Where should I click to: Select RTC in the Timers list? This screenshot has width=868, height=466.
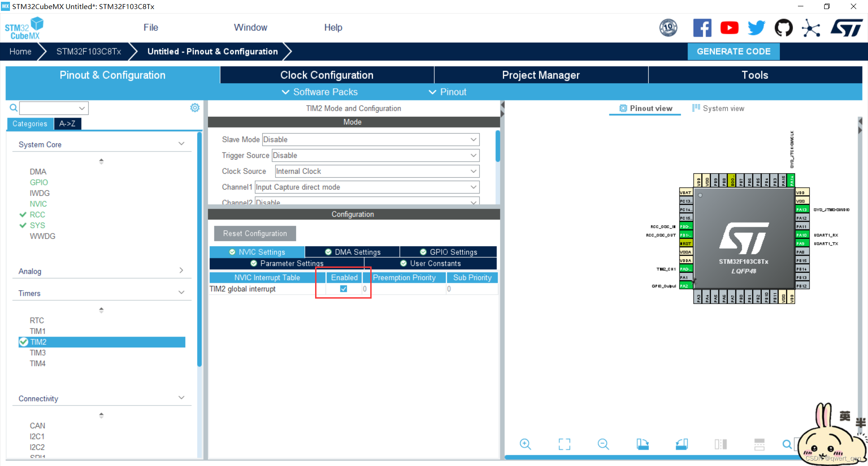point(37,320)
